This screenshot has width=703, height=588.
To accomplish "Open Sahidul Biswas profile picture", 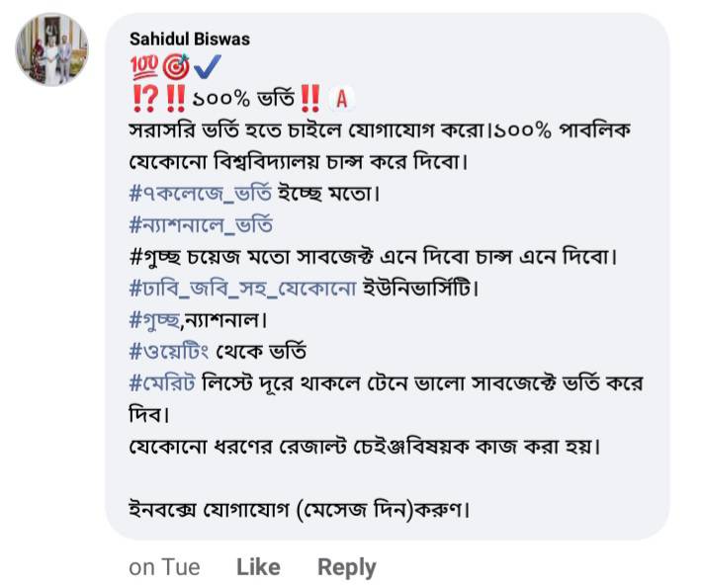I will [51, 50].
